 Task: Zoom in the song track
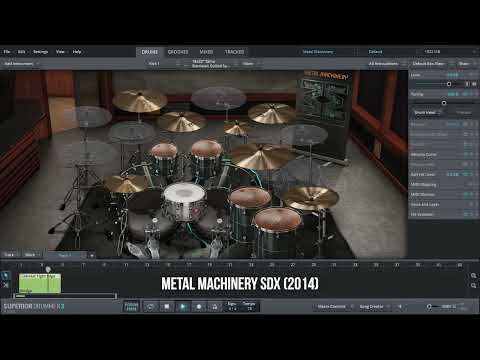pyautogui.click(x=473, y=276)
